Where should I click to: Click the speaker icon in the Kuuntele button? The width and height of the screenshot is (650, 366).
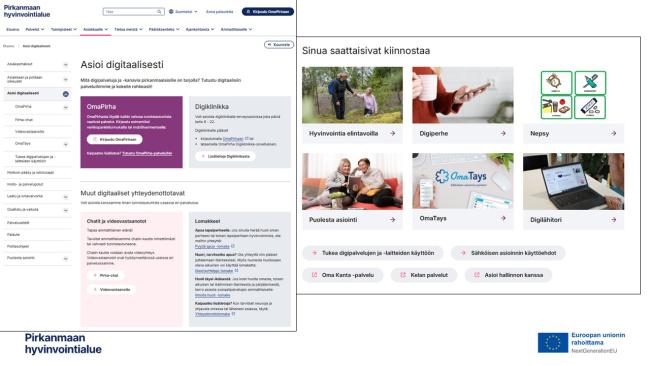pos(269,44)
